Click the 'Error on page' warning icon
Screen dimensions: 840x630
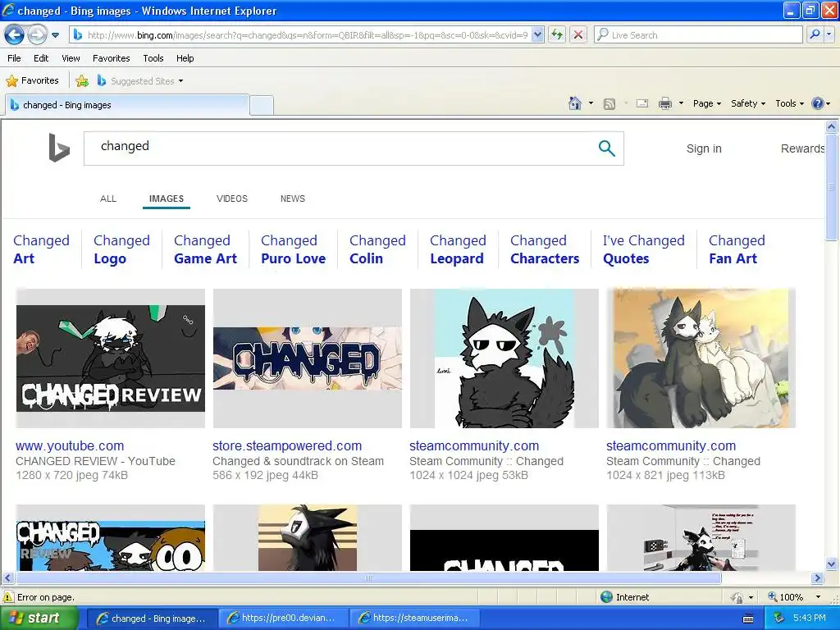[8, 597]
